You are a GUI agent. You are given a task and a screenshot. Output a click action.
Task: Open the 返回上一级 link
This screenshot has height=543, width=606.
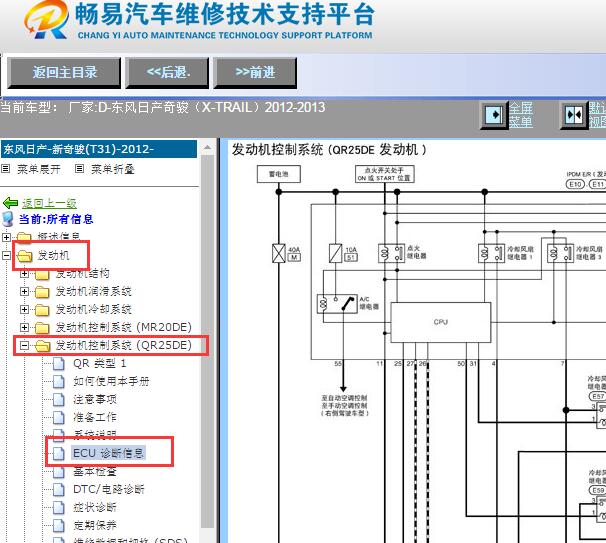[x=49, y=203]
